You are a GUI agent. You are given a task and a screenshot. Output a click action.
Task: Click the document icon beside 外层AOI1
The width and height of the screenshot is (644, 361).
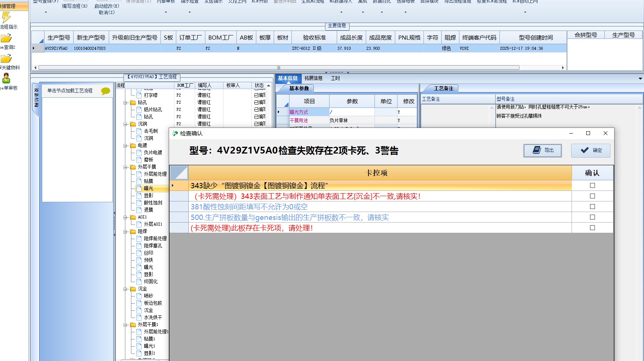point(139,224)
